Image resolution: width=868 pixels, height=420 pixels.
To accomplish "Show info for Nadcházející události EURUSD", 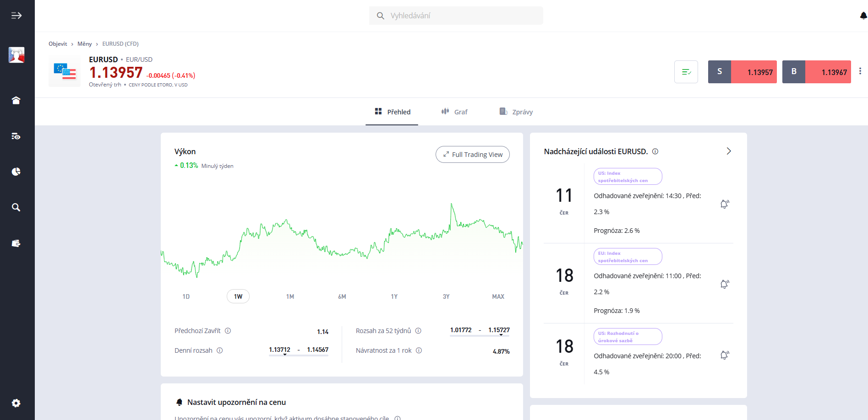I will [x=655, y=151].
